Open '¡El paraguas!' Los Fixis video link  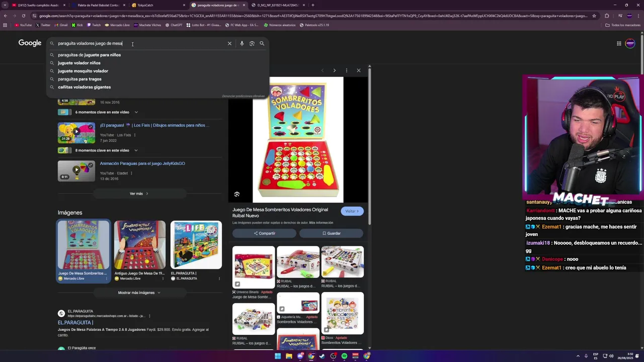pos(154,125)
